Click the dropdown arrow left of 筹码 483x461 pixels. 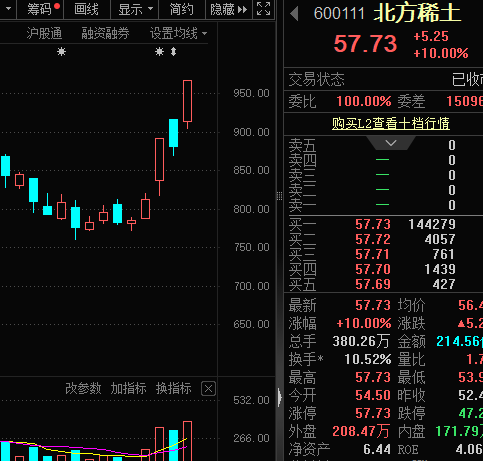[x=9, y=9]
